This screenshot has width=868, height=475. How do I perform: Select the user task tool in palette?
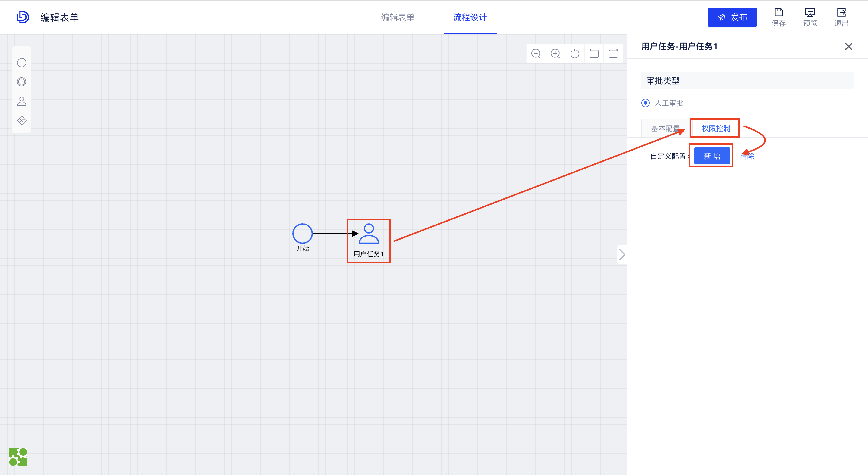22,101
